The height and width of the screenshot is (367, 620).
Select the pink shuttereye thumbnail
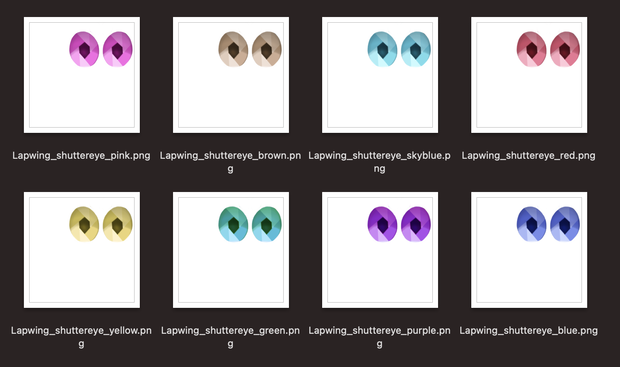(82, 75)
